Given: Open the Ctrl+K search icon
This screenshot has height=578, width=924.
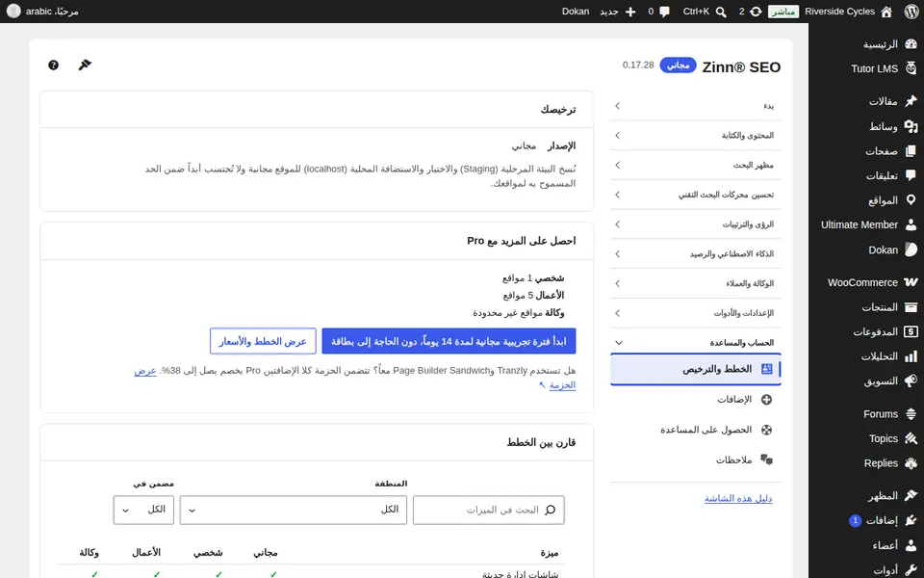Looking at the screenshot, I should tap(721, 12).
